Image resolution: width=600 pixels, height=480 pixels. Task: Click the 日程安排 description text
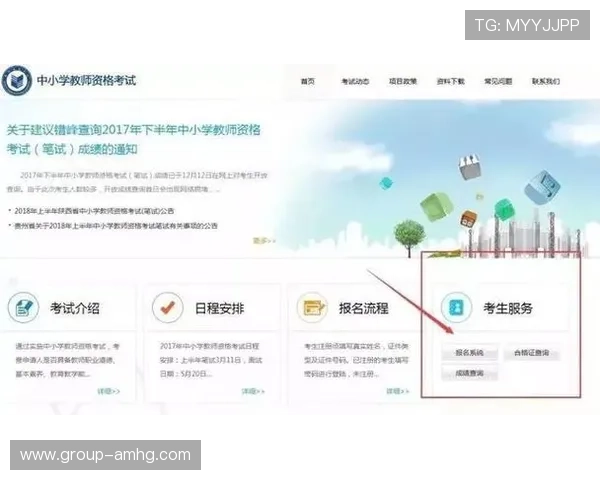tap(211, 360)
